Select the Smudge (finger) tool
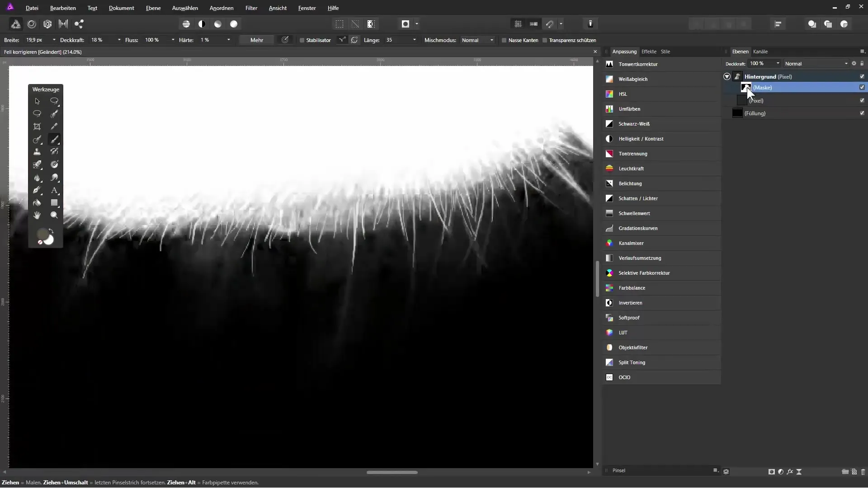The height and width of the screenshot is (488, 868). click(x=54, y=178)
